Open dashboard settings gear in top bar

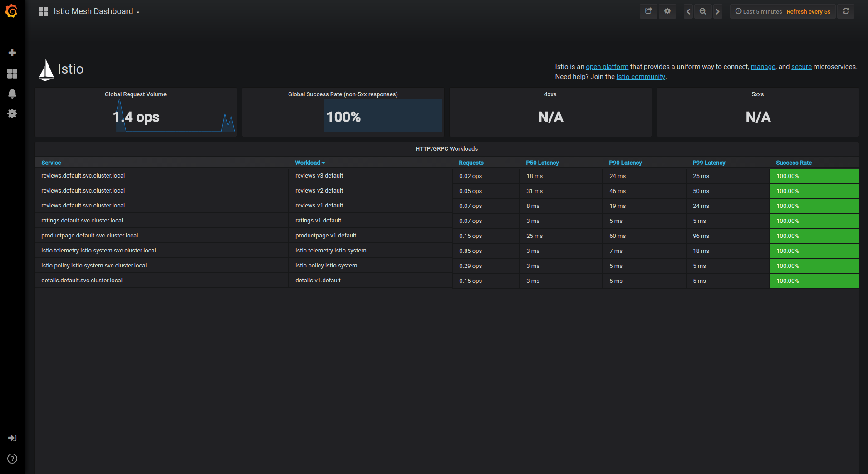[x=667, y=11]
